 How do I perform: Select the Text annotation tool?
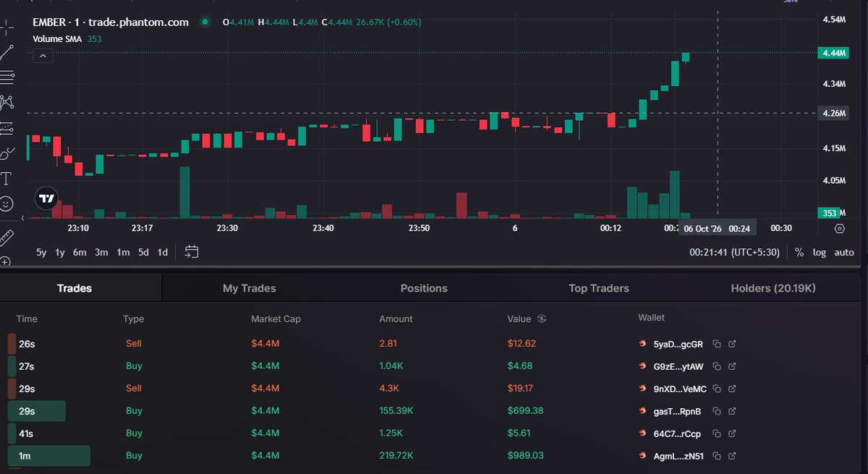tap(7, 178)
